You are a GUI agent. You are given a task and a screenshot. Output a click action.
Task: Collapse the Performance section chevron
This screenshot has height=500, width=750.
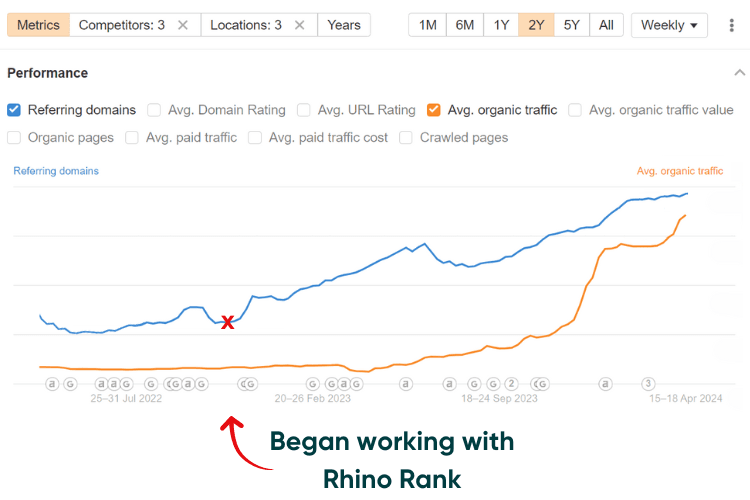pos(739,73)
